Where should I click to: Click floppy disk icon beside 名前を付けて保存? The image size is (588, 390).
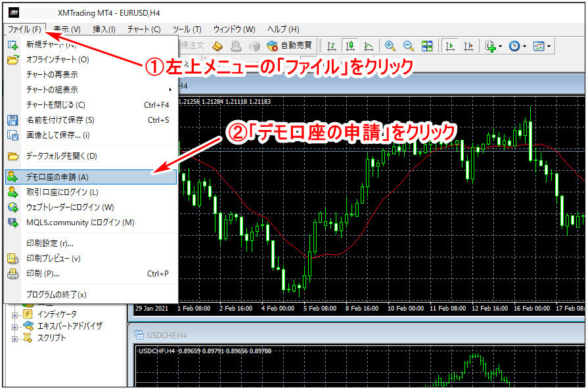click(x=12, y=120)
